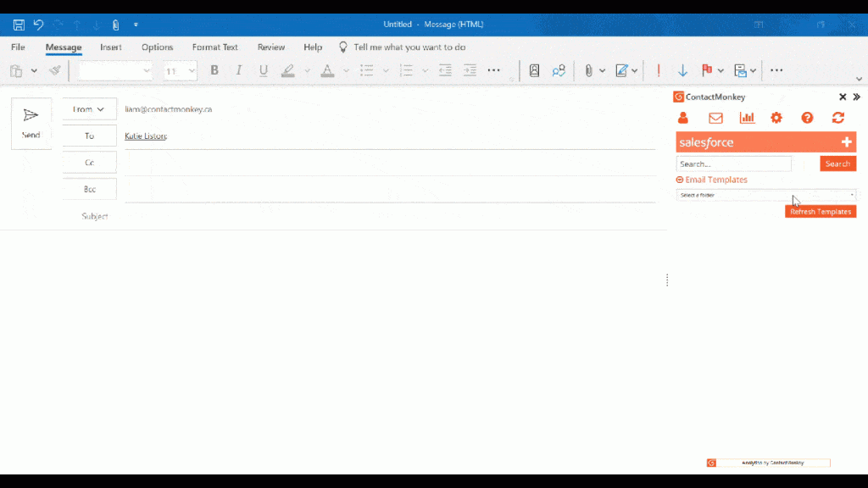
Task: Switch to the Message tab
Action: (64, 47)
